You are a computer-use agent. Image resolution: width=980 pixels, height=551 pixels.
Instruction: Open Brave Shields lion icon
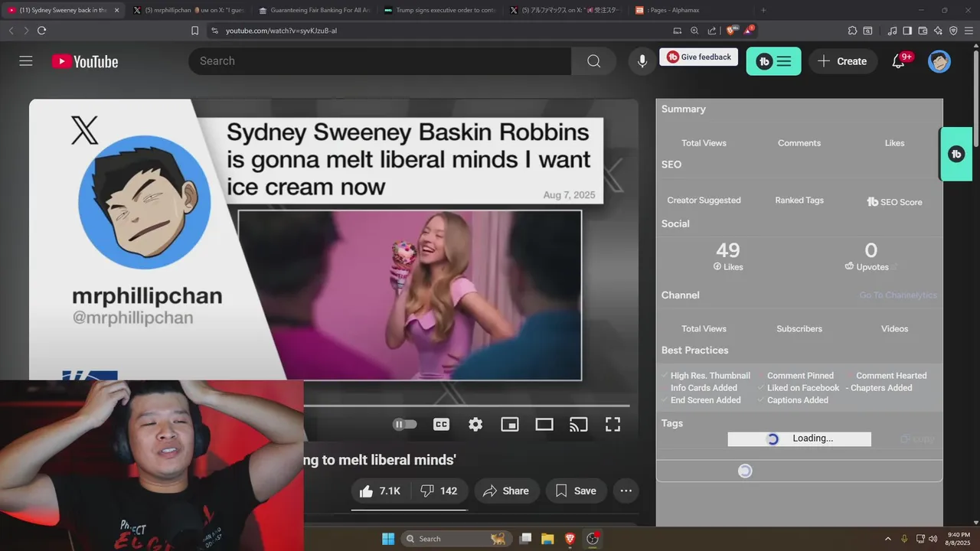[730, 31]
